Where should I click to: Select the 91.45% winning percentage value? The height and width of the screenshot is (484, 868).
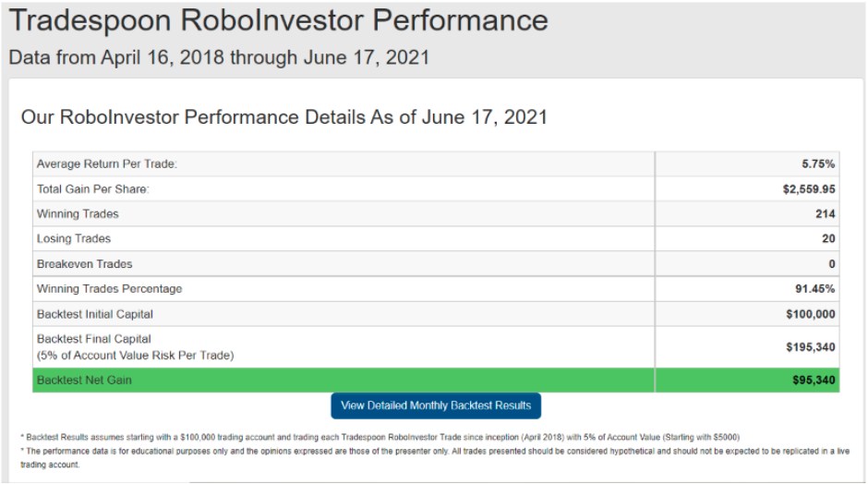coord(814,289)
